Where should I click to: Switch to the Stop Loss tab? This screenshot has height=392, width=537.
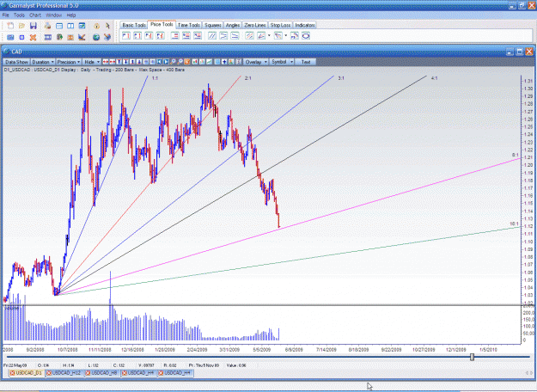[280, 25]
